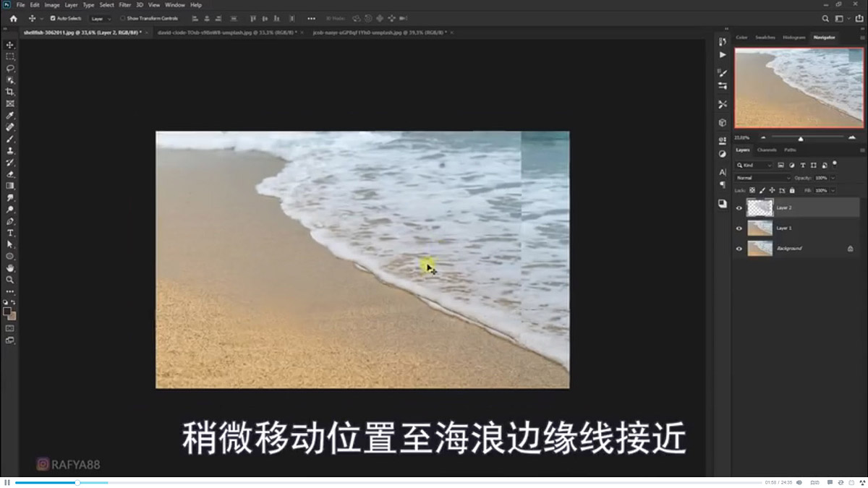Open the Layer selection dropdown in options bar
This screenshot has width=868, height=488.
pos(101,18)
